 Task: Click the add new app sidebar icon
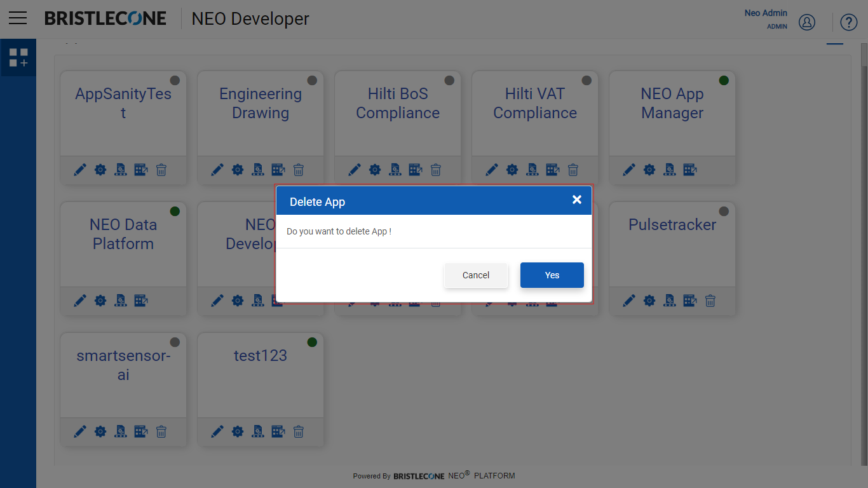coord(18,58)
